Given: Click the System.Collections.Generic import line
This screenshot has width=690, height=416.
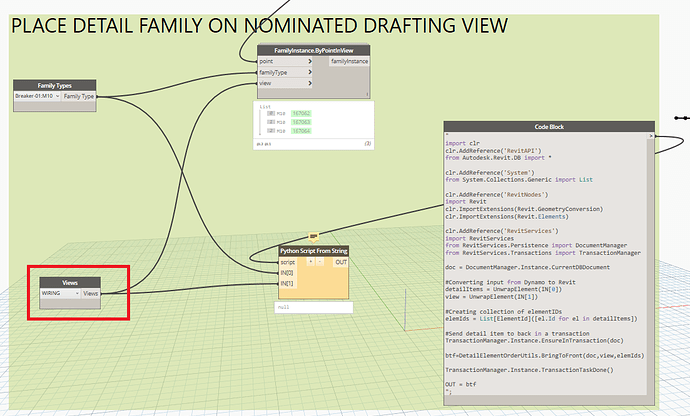Looking at the screenshot, I should 519,180.
